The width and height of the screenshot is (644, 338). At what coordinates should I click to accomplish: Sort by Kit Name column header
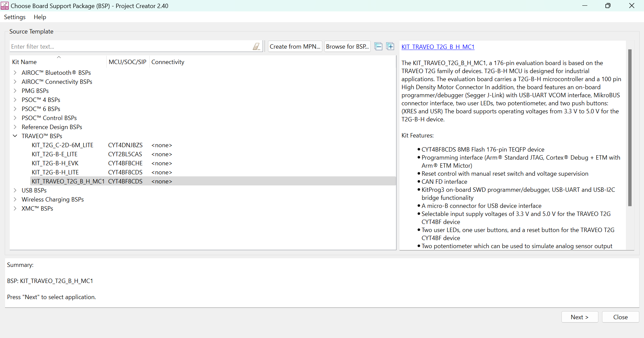tap(24, 62)
